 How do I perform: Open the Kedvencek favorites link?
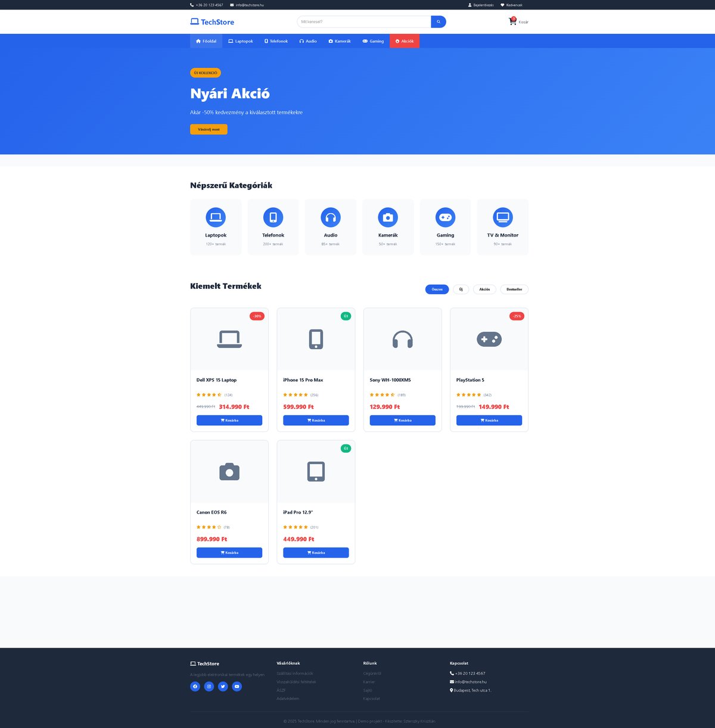[511, 5]
